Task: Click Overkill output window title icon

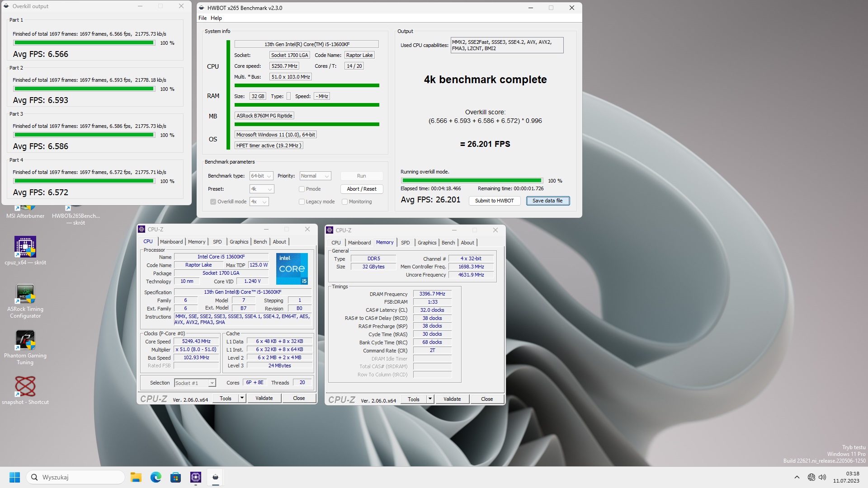Action: coord(6,6)
